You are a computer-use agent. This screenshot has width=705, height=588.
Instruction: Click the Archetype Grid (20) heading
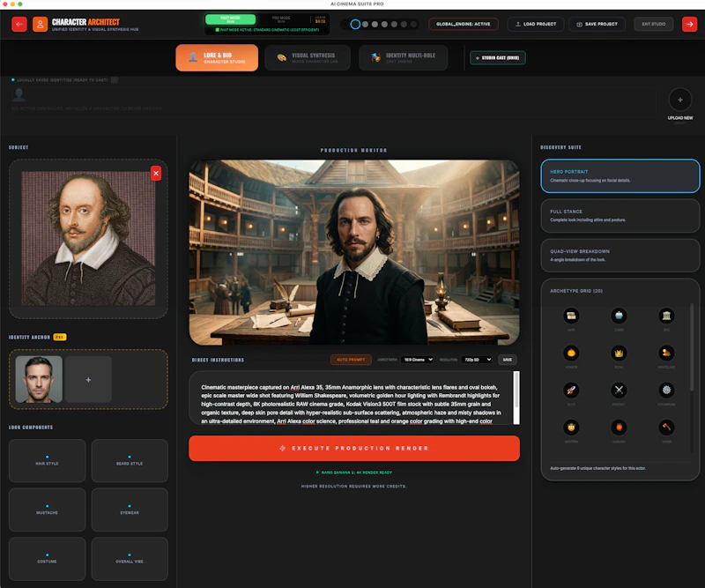576,291
